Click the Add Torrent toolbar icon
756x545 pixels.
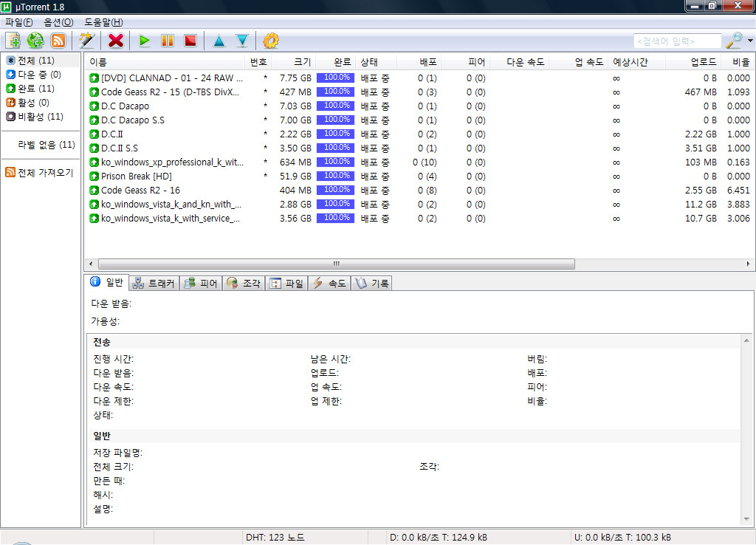[x=13, y=41]
